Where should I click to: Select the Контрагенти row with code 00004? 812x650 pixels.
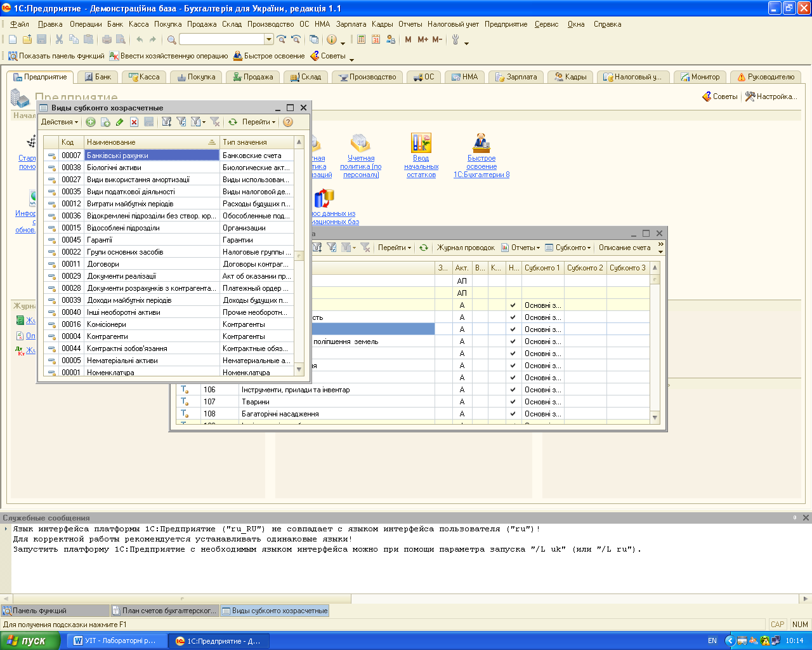point(169,336)
